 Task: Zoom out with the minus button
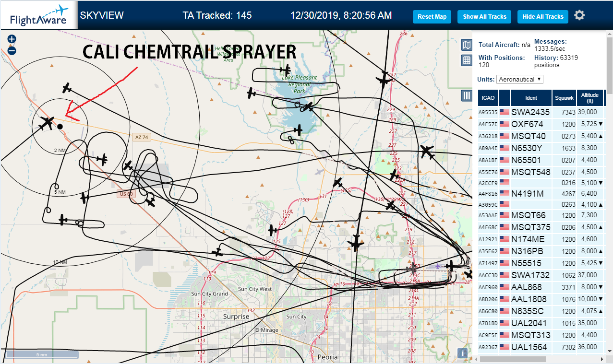click(x=12, y=50)
